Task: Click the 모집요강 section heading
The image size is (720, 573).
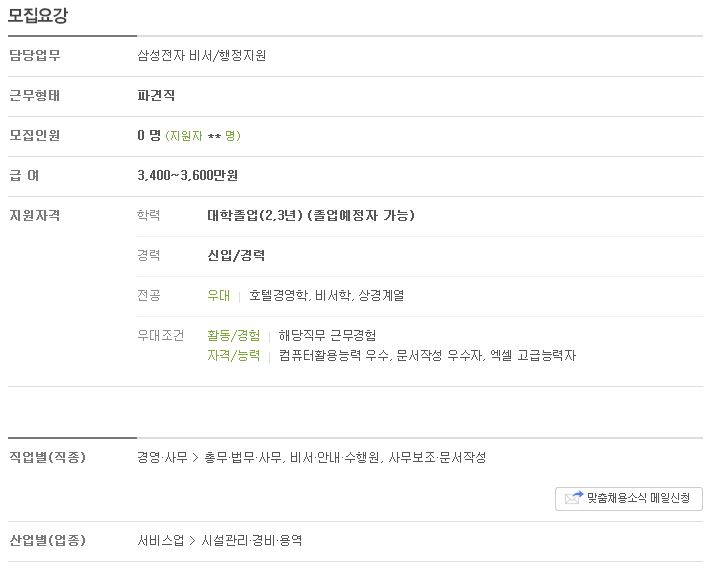Action: pyautogui.click(x=38, y=16)
